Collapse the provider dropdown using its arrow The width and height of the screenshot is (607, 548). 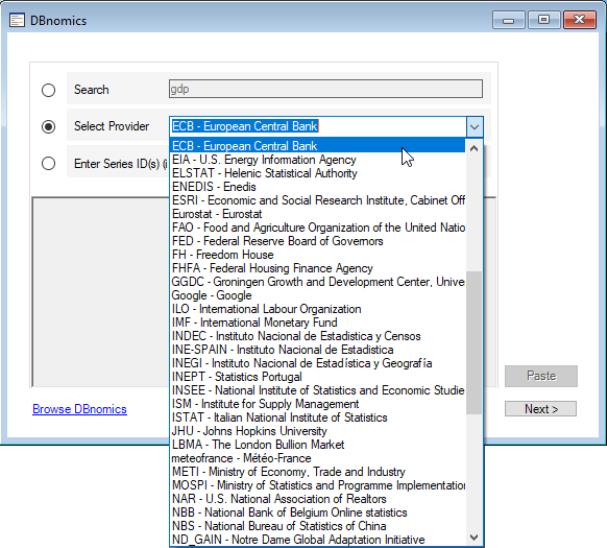click(x=474, y=127)
